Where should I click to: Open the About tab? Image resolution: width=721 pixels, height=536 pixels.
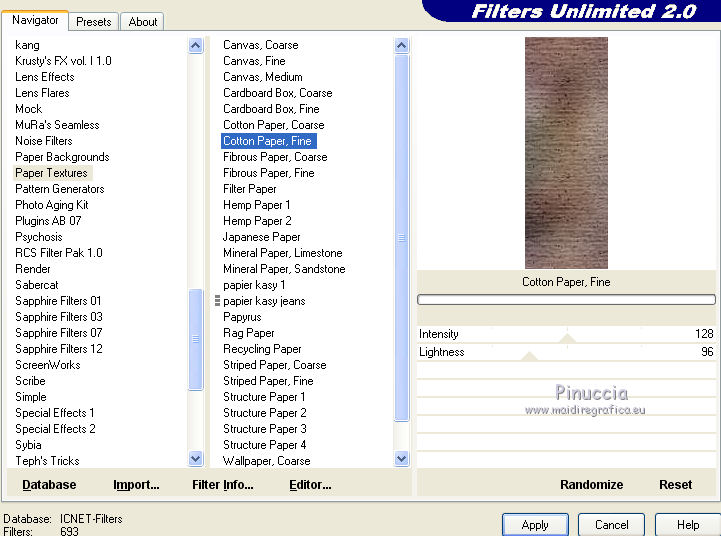tap(143, 22)
